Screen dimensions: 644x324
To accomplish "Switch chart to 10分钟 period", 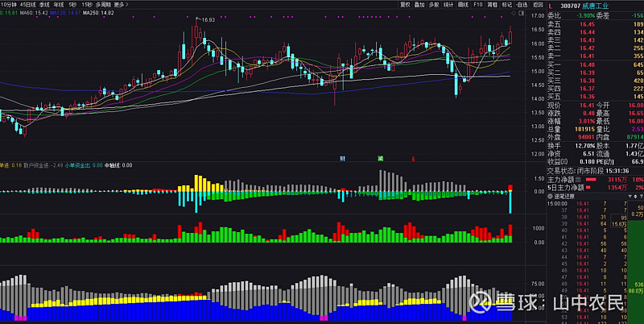I will [x=8, y=5].
